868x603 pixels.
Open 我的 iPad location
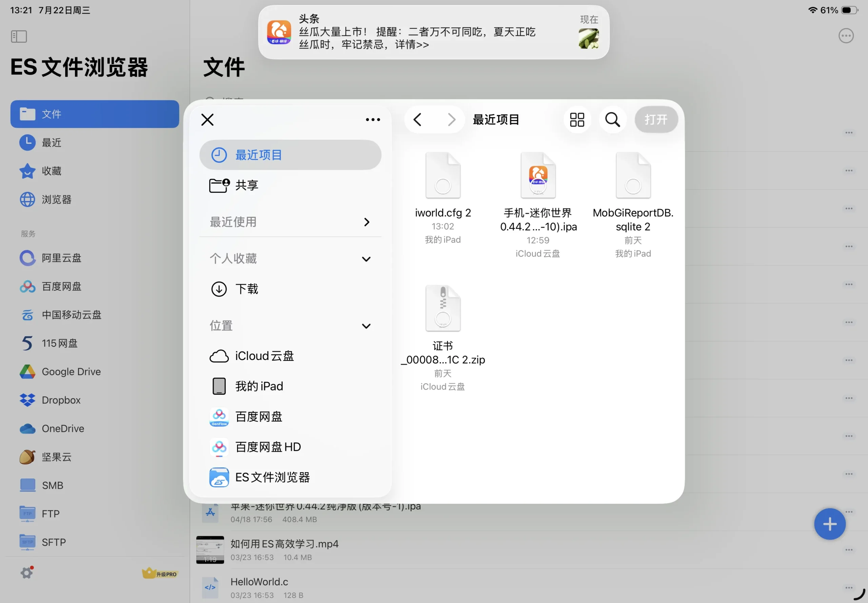point(290,386)
